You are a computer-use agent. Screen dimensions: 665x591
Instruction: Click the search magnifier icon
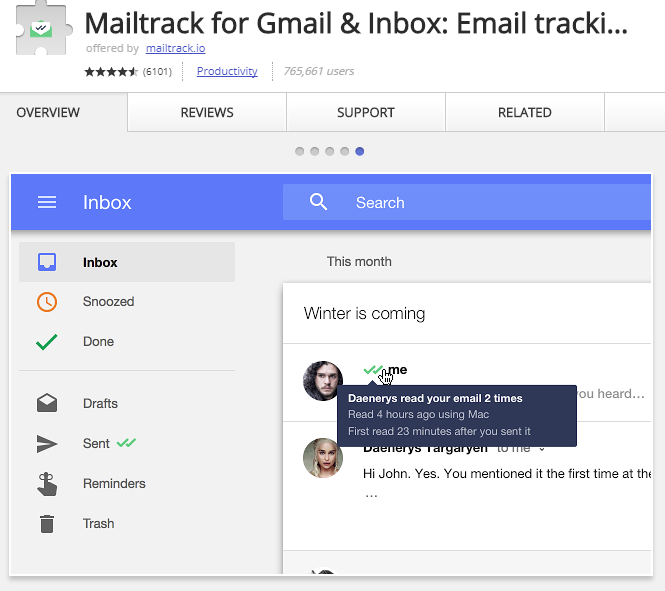[x=318, y=202]
